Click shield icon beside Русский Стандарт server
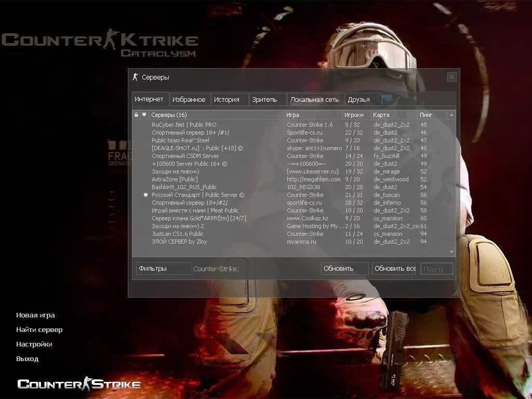The width and height of the screenshot is (532, 399). (x=145, y=195)
